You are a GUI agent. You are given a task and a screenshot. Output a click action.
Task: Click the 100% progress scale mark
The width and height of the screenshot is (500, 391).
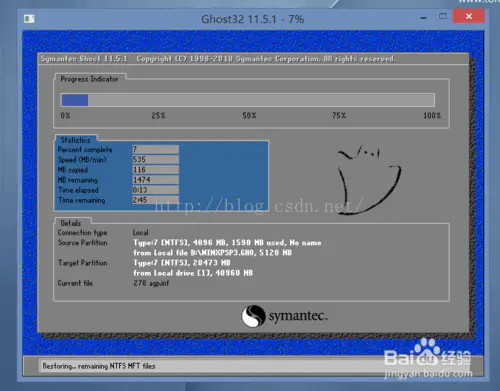coord(432,116)
